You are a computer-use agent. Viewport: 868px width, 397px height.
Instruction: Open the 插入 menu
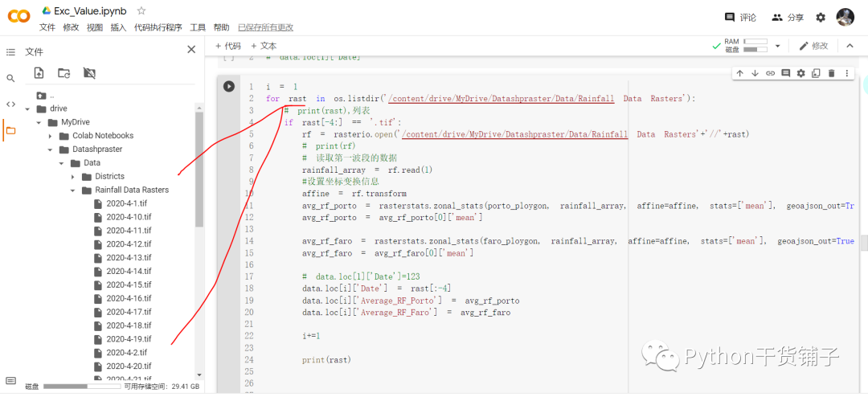[118, 27]
